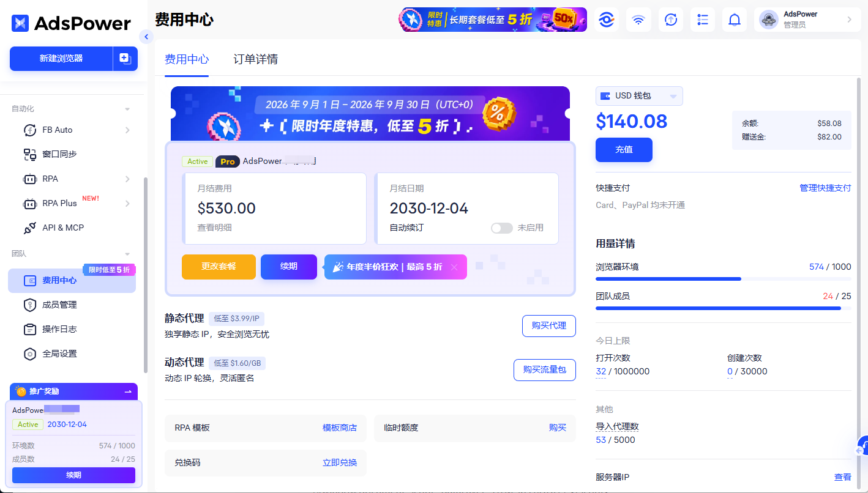The width and height of the screenshot is (868, 493).
Task: Click the upload/sync circle icon in top bar
Action: click(671, 20)
